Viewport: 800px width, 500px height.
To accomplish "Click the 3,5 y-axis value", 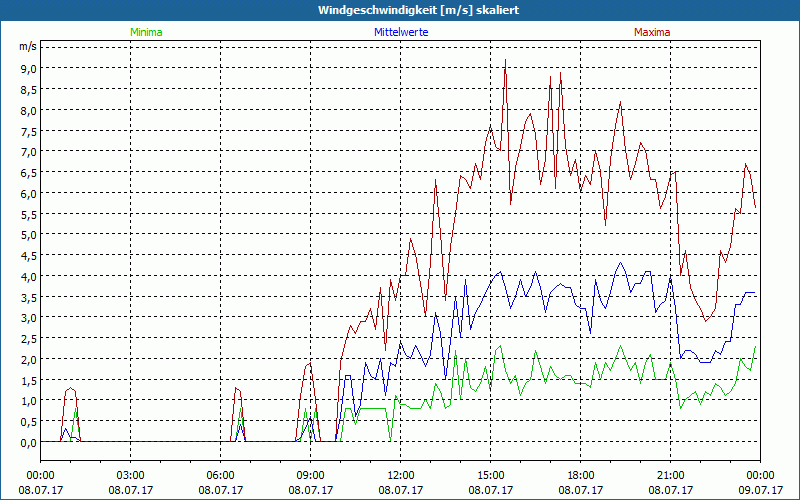I will coord(29,297).
